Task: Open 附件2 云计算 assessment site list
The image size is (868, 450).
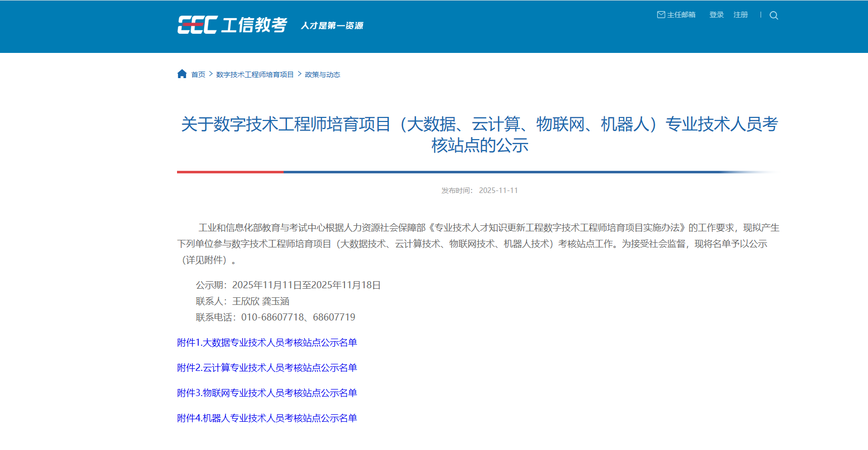Action: [267, 368]
